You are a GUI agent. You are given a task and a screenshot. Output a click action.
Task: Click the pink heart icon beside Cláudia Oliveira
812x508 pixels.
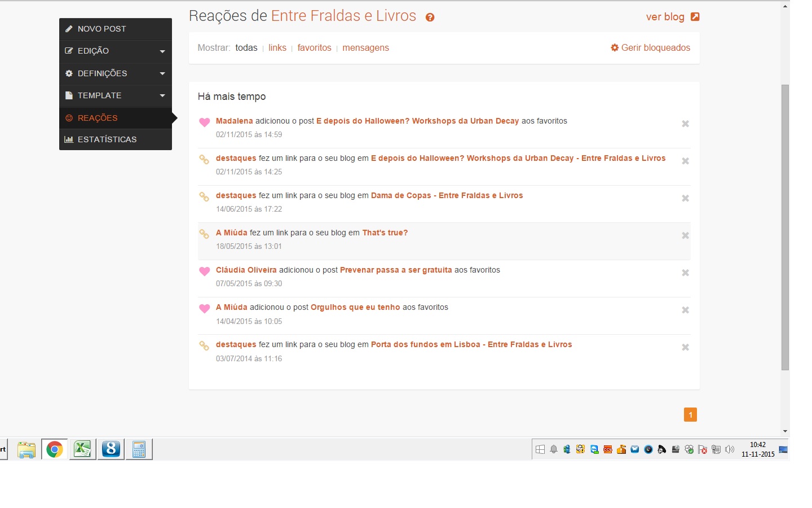205,271
